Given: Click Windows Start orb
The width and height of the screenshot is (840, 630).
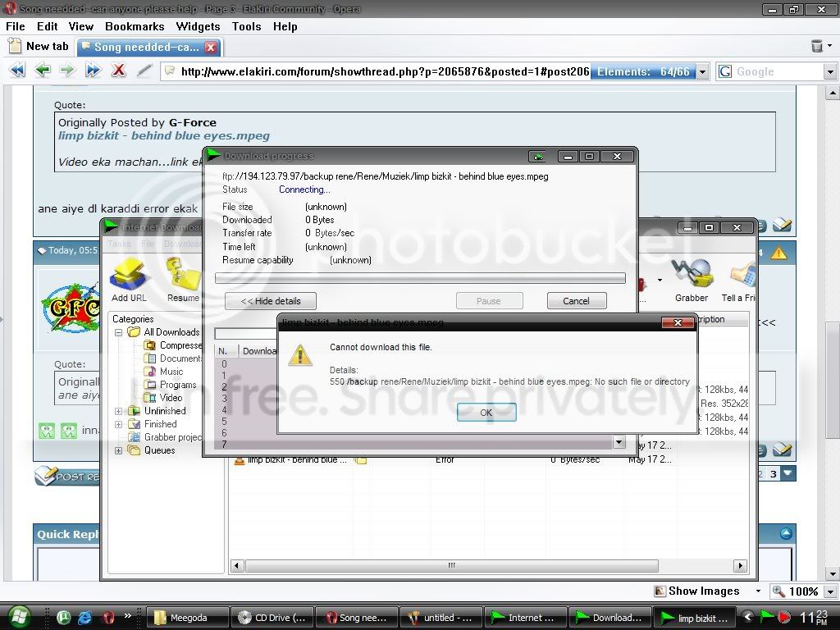Looking at the screenshot, I should [x=19, y=617].
